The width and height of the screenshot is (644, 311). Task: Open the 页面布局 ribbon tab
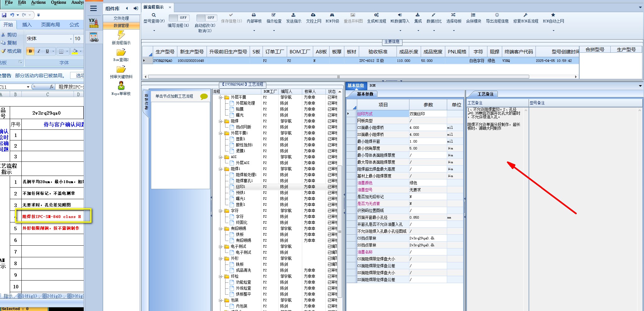pyautogui.click(x=51, y=25)
